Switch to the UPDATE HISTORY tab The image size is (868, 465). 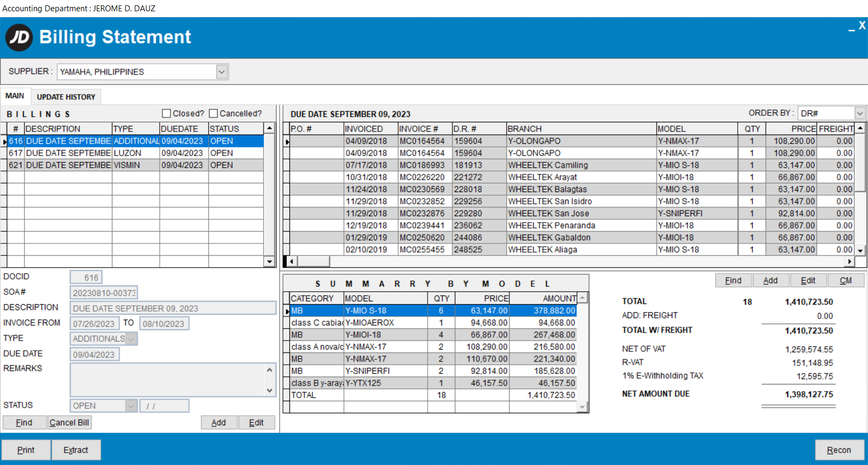coord(66,97)
